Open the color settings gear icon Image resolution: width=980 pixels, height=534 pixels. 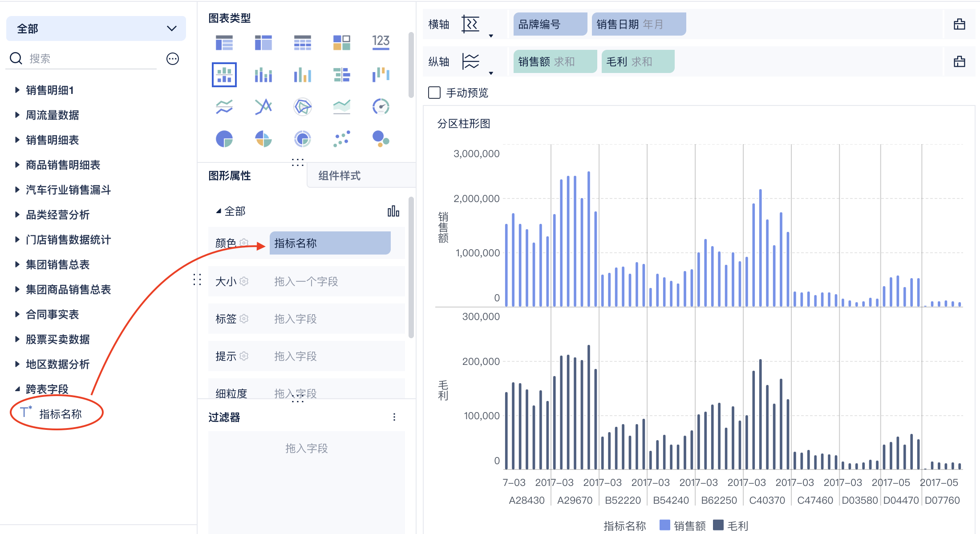244,243
